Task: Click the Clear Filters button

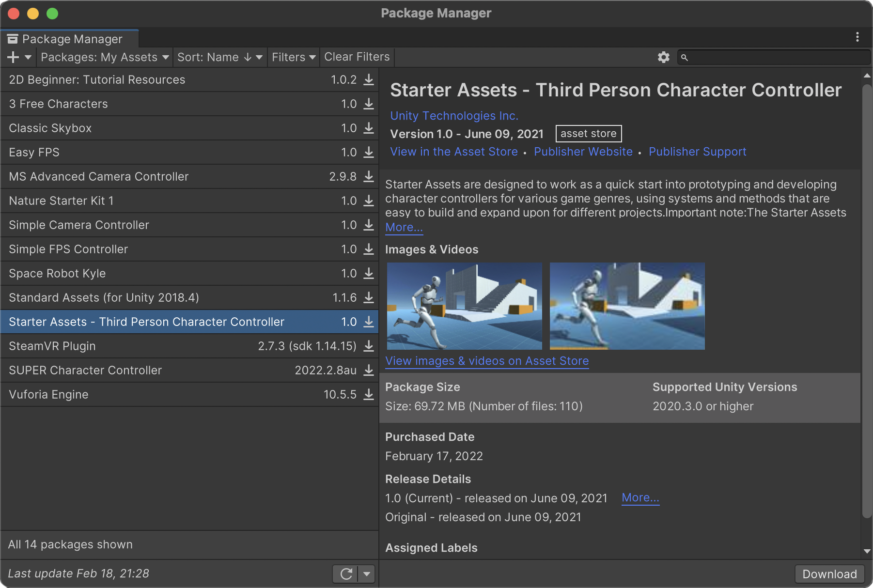Action: (357, 57)
